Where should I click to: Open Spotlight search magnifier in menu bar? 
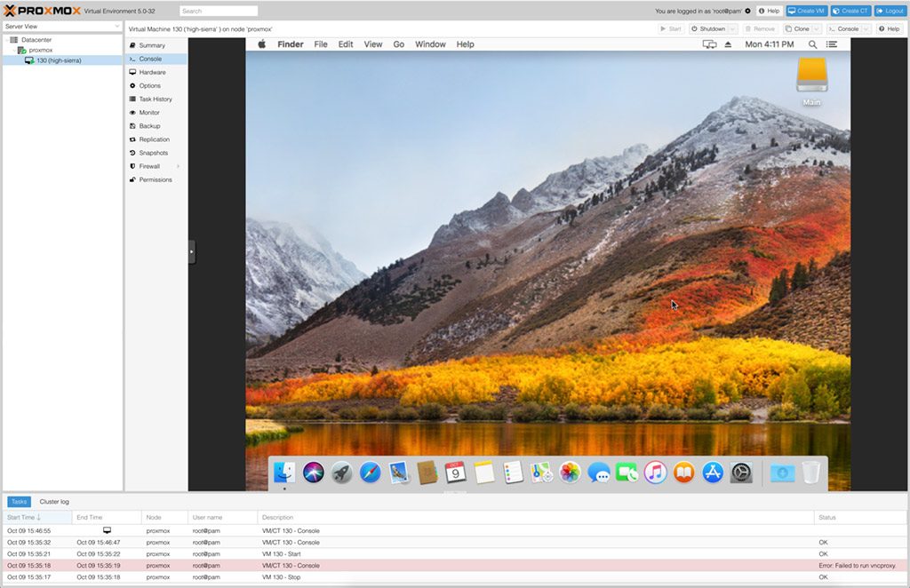pos(812,44)
